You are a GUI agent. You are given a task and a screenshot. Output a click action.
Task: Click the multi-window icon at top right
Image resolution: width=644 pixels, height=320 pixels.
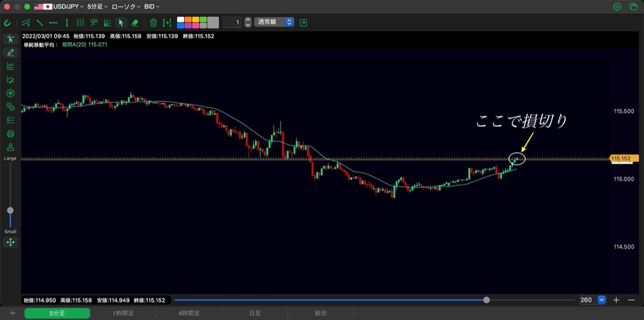pyautogui.click(x=633, y=7)
